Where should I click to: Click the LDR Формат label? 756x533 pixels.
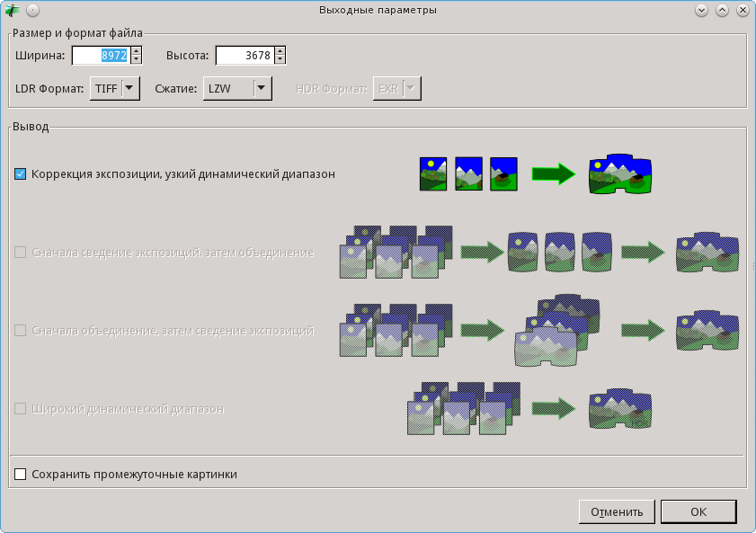49,89
